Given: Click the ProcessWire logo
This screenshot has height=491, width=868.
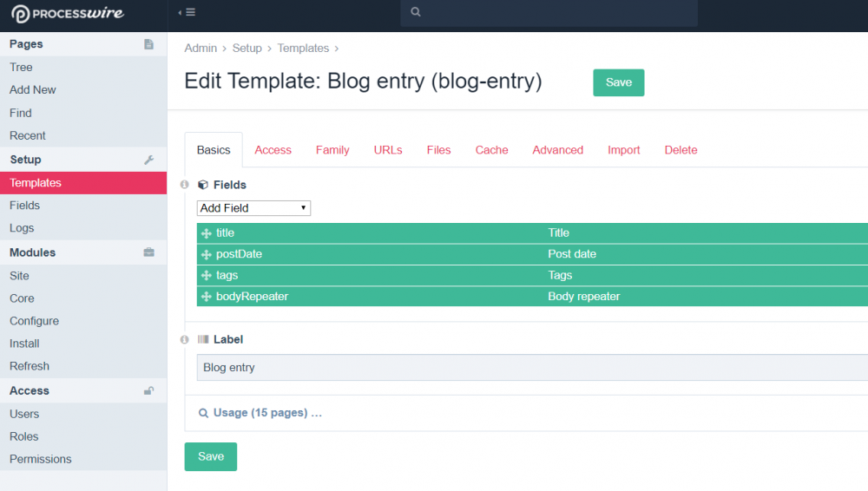Looking at the screenshot, I should pos(68,13).
